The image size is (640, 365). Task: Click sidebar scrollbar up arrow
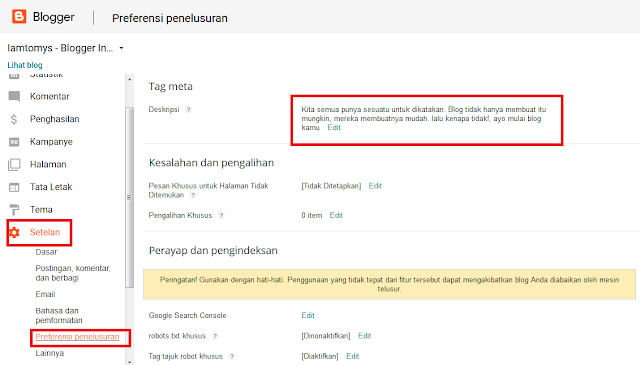click(x=129, y=79)
